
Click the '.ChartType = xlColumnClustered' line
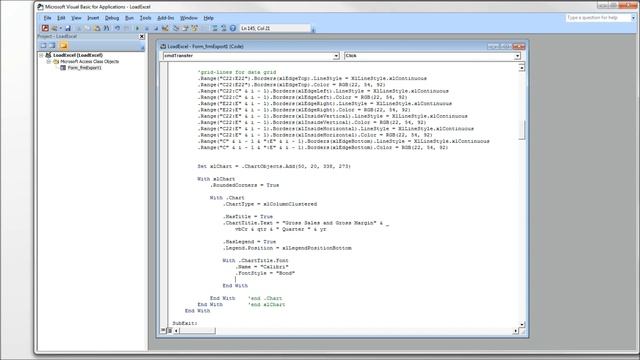[x=270, y=204]
